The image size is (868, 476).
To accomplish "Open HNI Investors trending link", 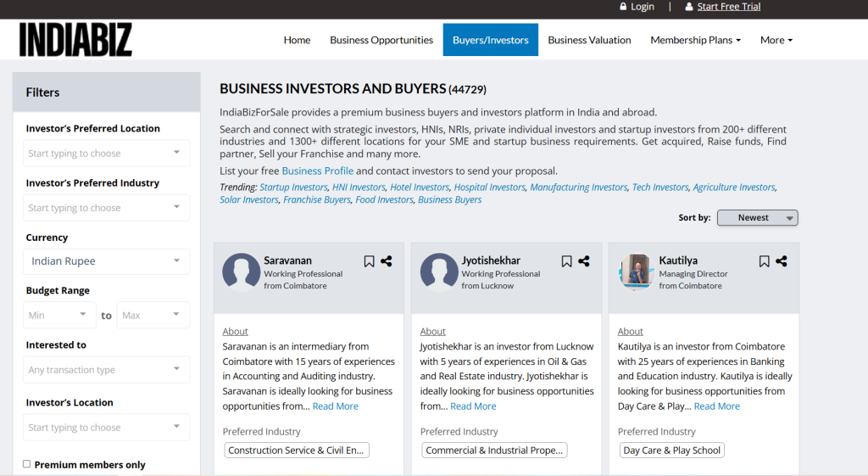I will pyautogui.click(x=359, y=188).
